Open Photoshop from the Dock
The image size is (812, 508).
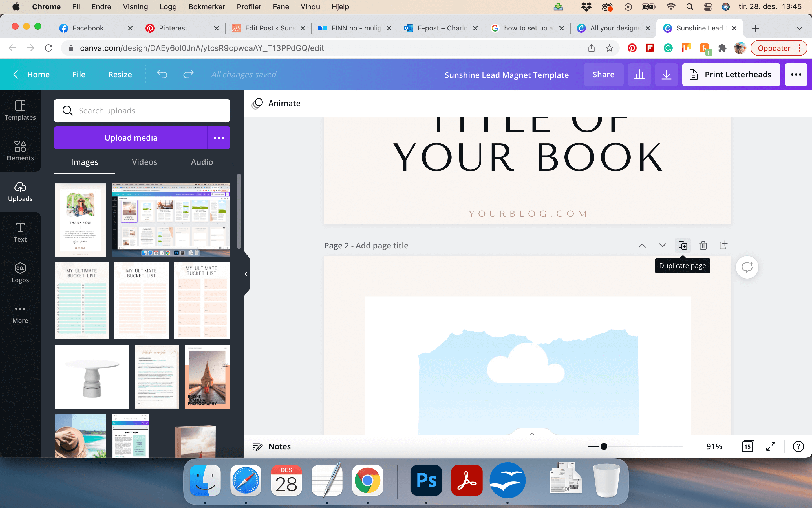tap(426, 480)
